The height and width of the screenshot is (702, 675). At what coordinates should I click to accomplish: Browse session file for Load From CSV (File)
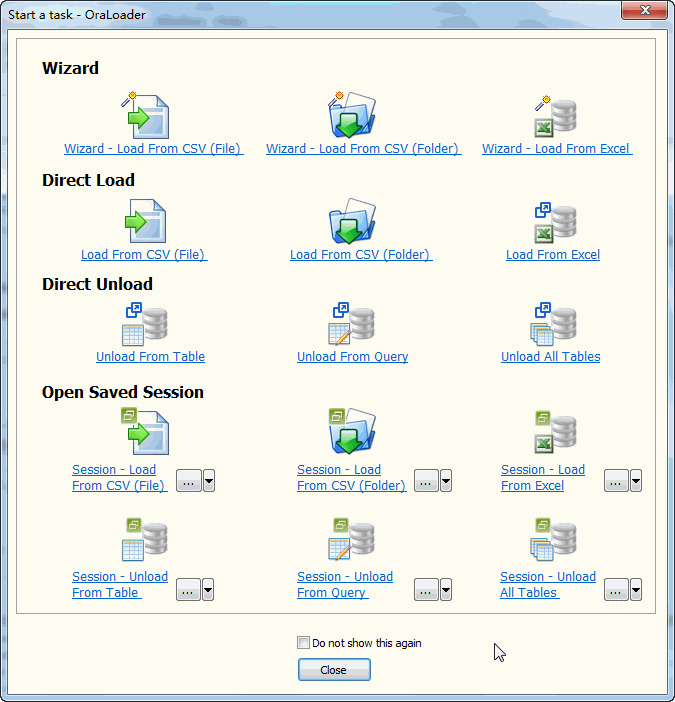(188, 481)
